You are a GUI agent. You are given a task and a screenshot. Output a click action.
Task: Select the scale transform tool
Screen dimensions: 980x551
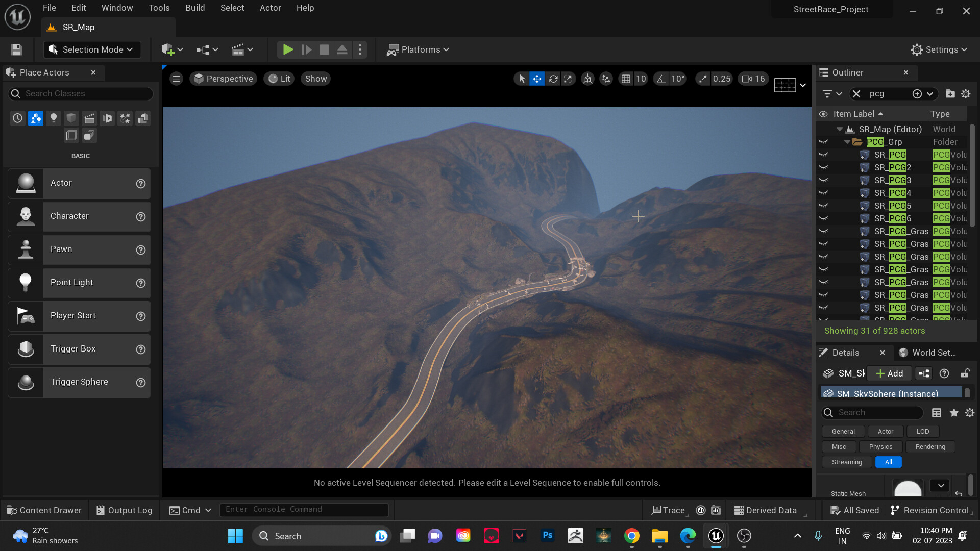[568, 79]
